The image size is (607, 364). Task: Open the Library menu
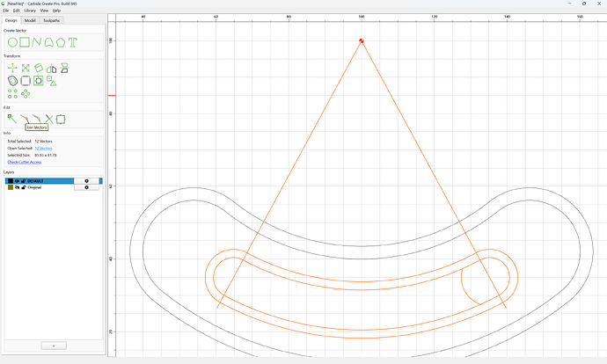(30, 11)
